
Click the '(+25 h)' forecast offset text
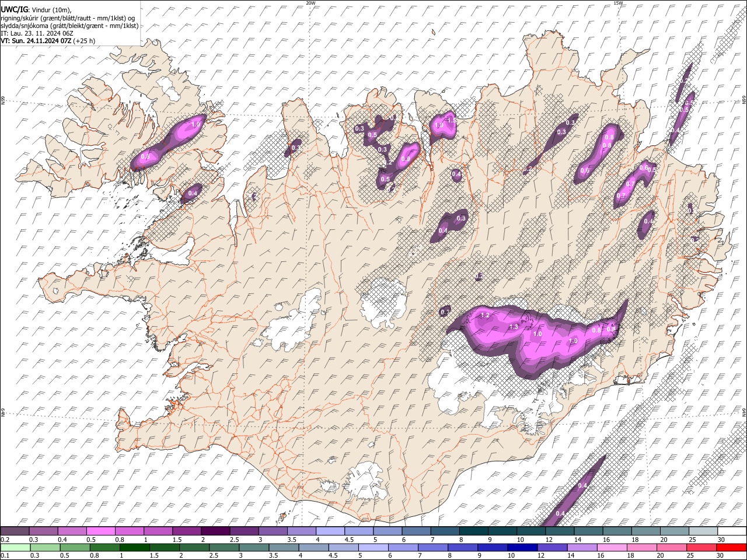(84, 41)
